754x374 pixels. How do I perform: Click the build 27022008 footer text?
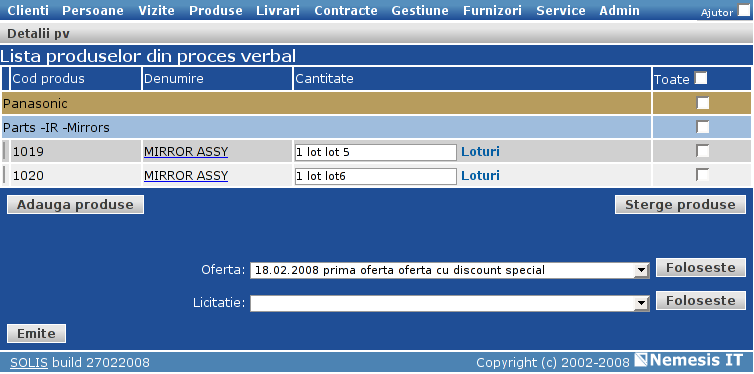[x=101, y=362]
